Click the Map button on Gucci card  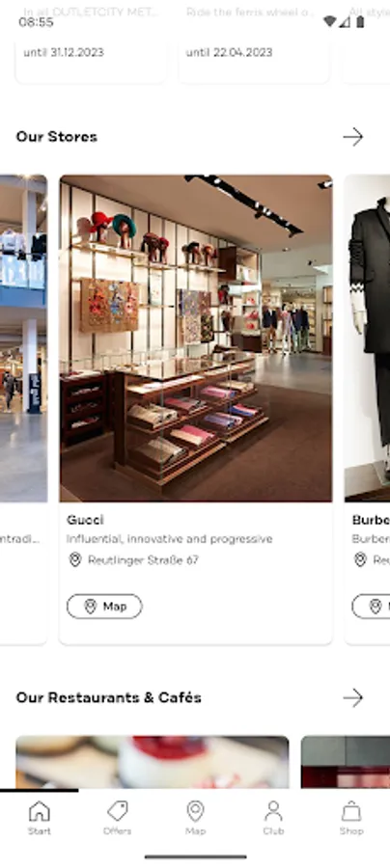pos(104,607)
